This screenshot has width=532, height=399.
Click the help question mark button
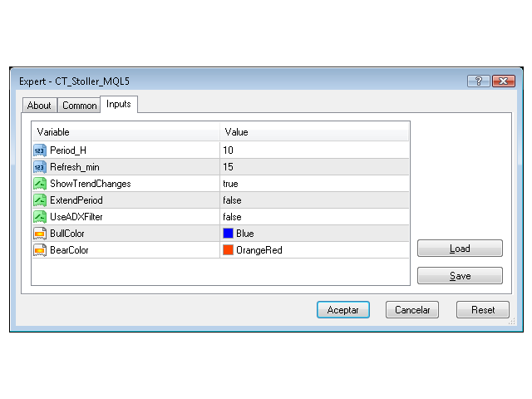pyautogui.click(x=479, y=81)
